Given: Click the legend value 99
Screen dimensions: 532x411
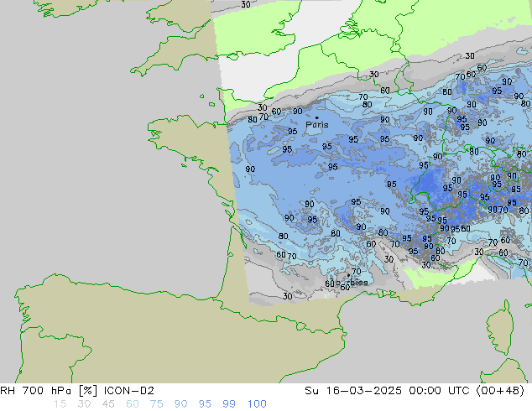Looking at the screenshot, I should pos(229,404).
